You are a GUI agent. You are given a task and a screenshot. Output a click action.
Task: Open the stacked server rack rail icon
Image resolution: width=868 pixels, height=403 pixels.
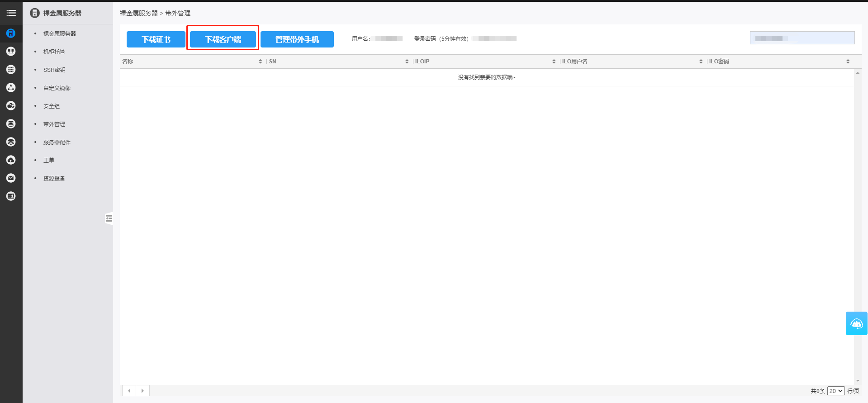tap(11, 69)
